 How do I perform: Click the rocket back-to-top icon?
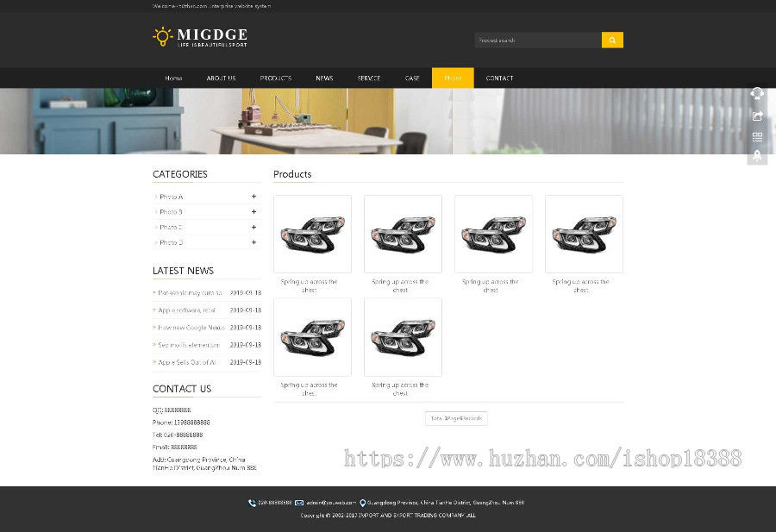757,155
